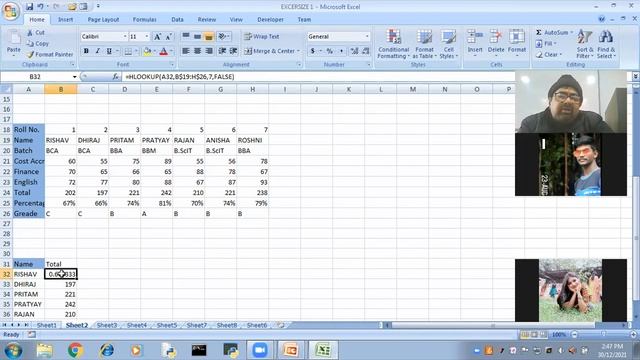The image size is (640, 360).
Task: Open Windows Start menu
Action: [x=13, y=350]
